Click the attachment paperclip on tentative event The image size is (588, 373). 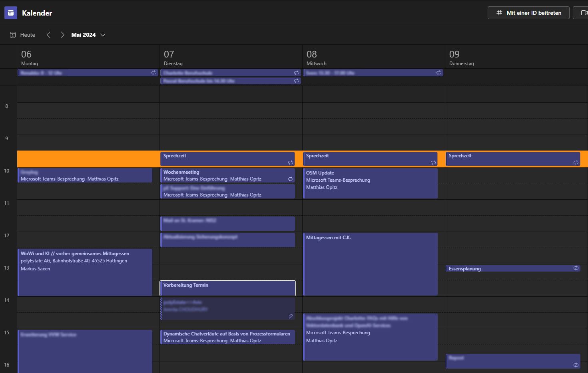(291, 316)
